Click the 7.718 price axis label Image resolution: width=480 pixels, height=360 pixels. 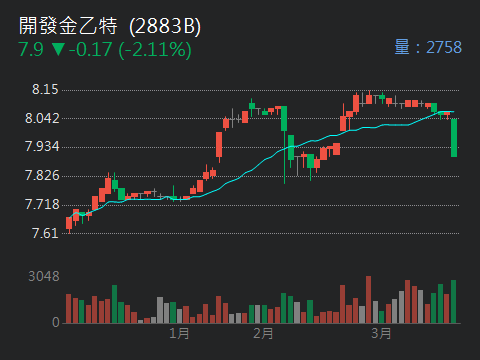tap(42, 204)
